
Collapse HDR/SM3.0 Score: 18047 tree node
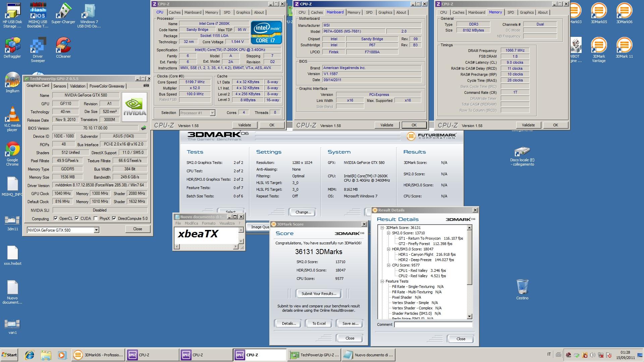tap(388, 249)
